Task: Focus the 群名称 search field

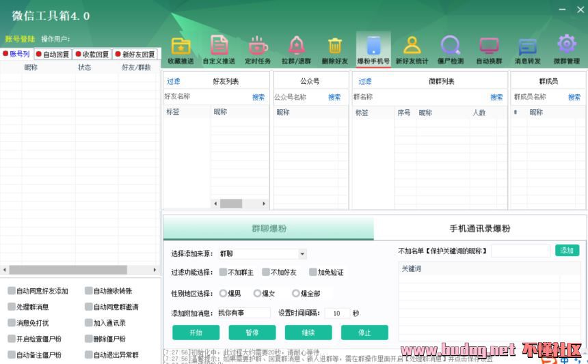Action: pyautogui.click(x=420, y=96)
